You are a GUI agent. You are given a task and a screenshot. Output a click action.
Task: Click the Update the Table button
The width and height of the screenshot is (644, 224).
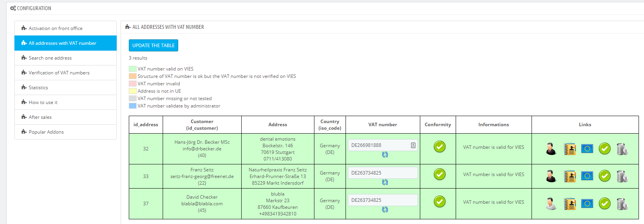[153, 46]
